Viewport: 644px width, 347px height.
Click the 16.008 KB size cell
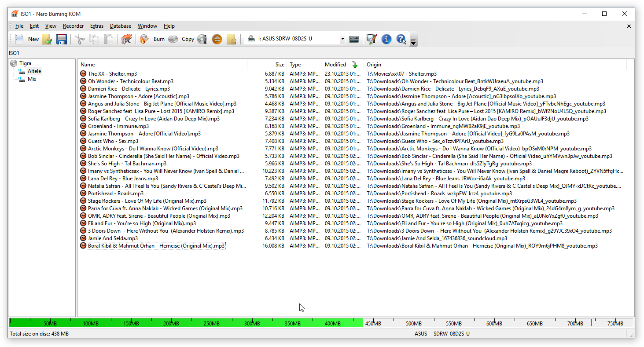pyautogui.click(x=273, y=246)
